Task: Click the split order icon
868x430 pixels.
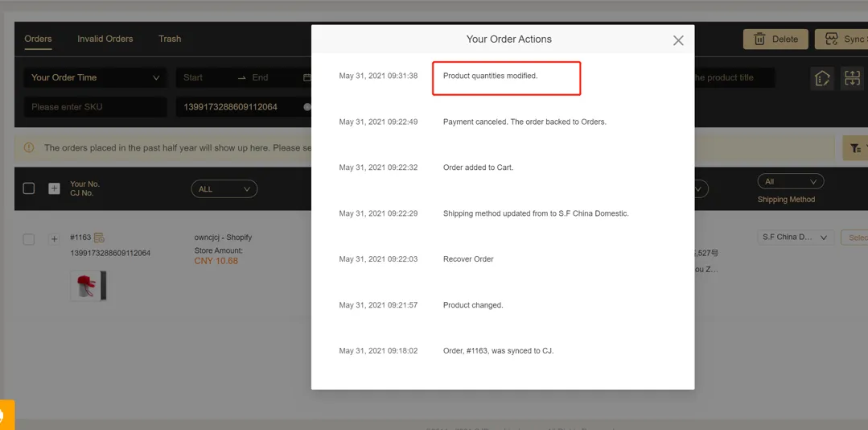Action: (x=852, y=78)
